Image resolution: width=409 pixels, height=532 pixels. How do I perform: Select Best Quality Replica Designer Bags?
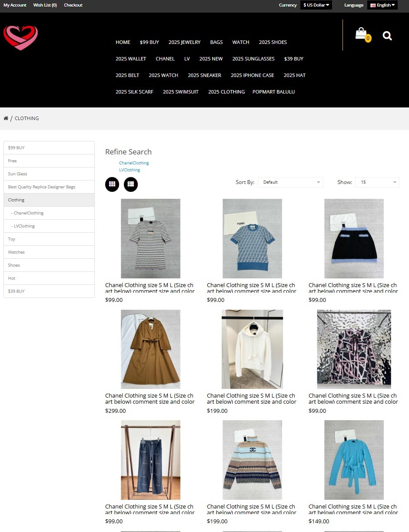[x=49, y=187]
